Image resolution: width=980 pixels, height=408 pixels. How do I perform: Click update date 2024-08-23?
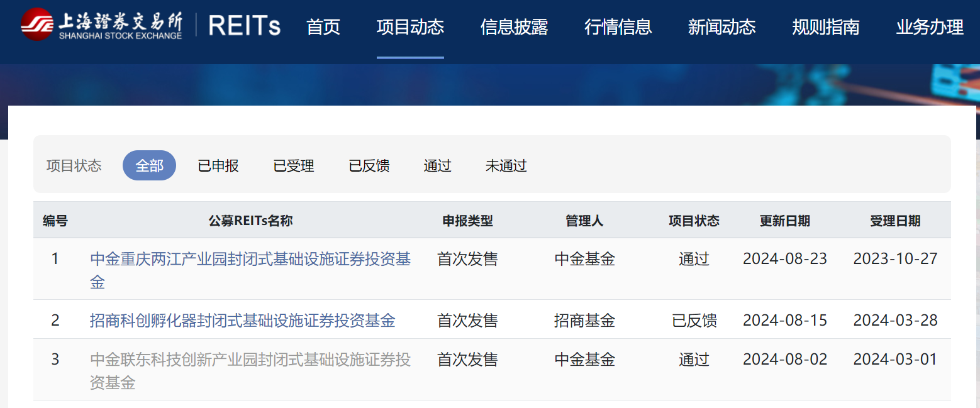tap(785, 258)
